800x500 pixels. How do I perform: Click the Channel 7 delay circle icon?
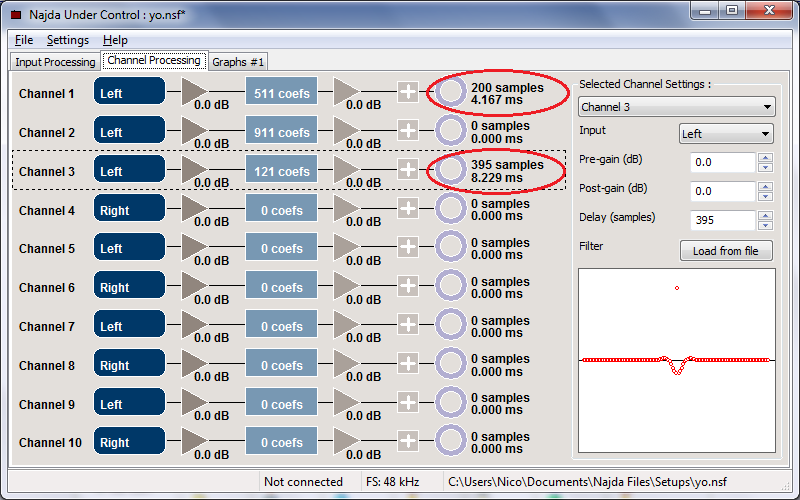tap(451, 324)
